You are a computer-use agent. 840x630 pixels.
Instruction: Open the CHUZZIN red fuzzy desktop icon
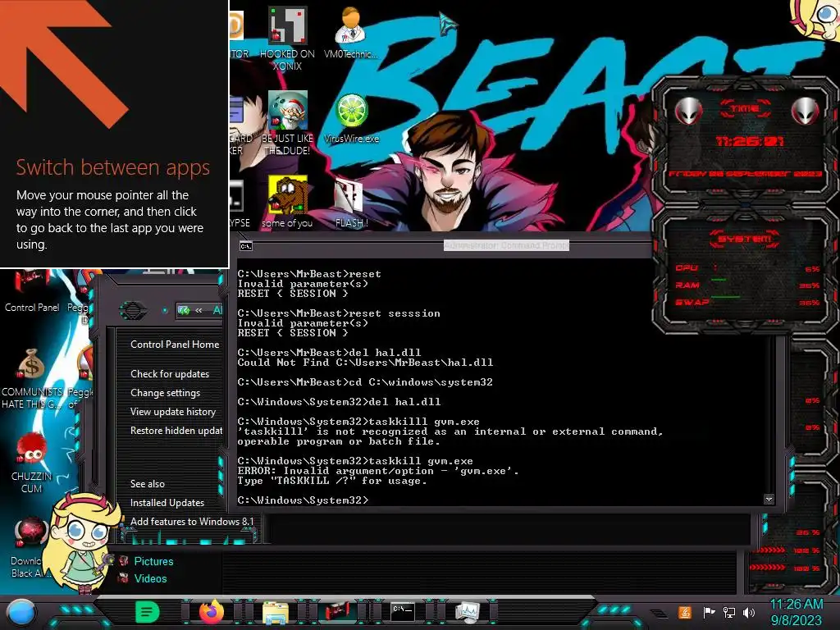32,463
